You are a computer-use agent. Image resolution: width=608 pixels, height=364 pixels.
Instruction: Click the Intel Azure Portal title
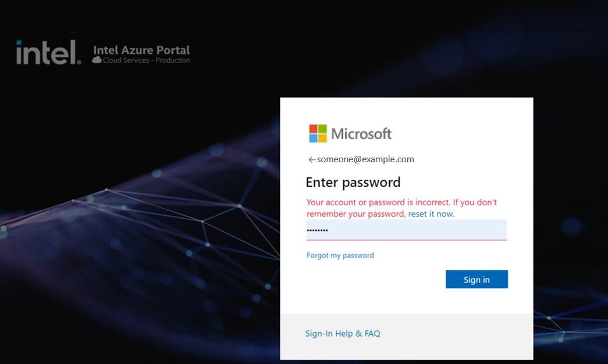[x=141, y=50]
